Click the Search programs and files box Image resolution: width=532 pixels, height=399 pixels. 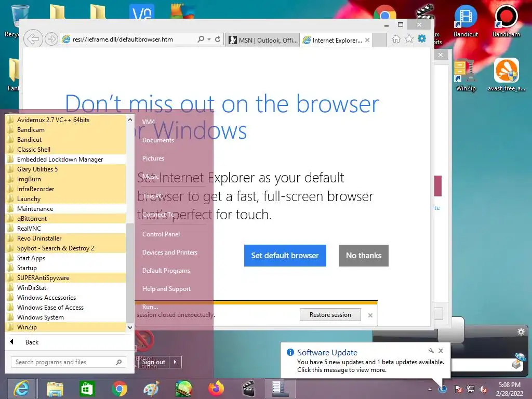pyautogui.click(x=69, y=362)
